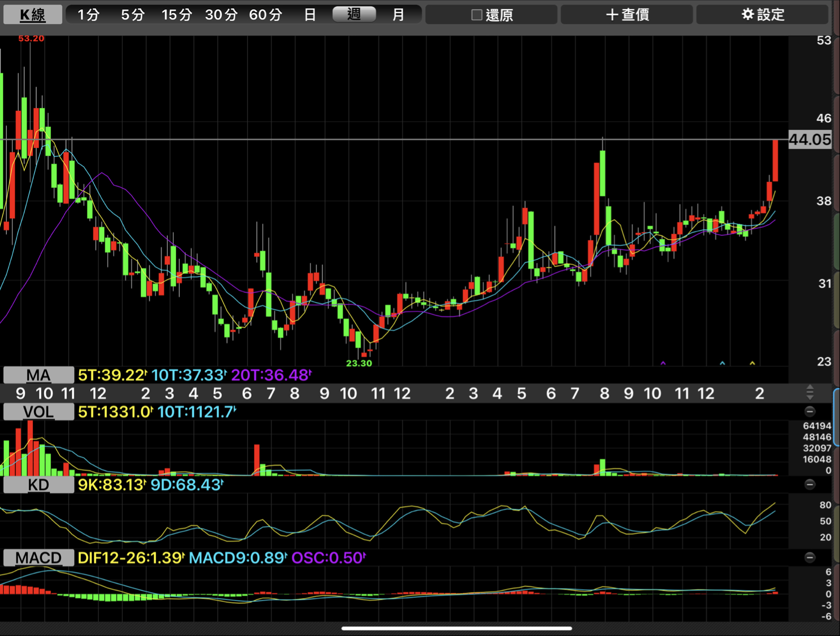Select the 1分 timeframe tab
This screenshot has width=840, height=636.
click(88, 15)
